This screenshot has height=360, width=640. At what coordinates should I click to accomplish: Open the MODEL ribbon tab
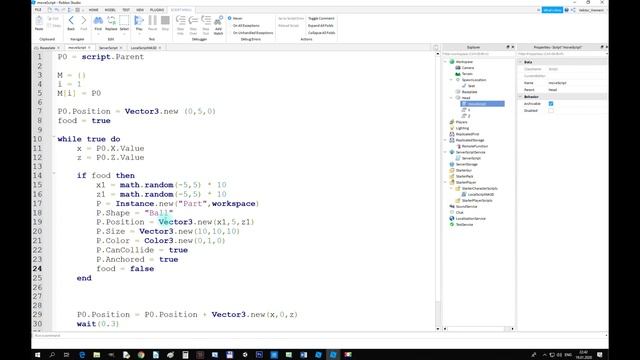click(x=110, y=10)
